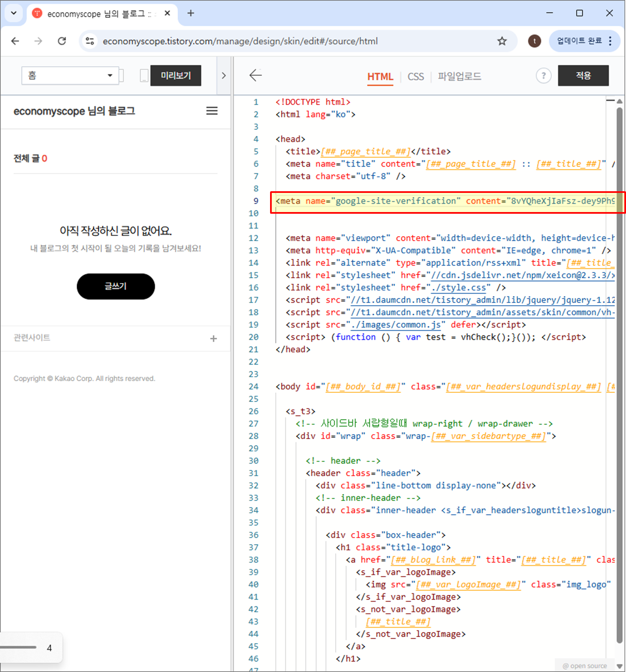Switch to the HTML tab
This screenshot has height=672, width=626.
pyautogui.click(x=380, y=77)
